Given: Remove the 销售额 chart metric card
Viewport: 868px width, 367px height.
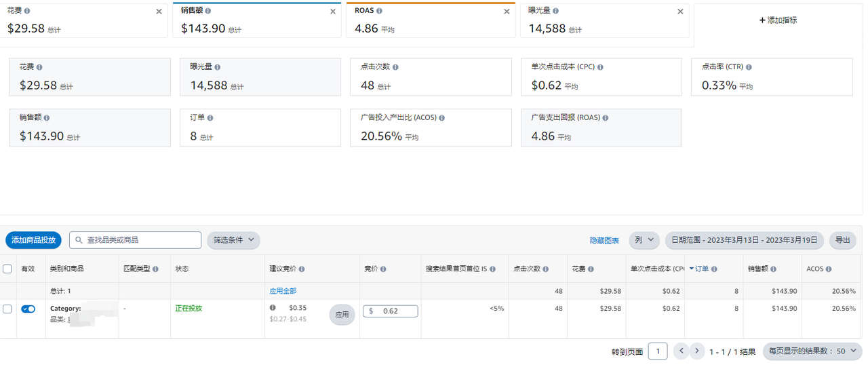Looking at the screenshot, I should (x=333, y=12).
